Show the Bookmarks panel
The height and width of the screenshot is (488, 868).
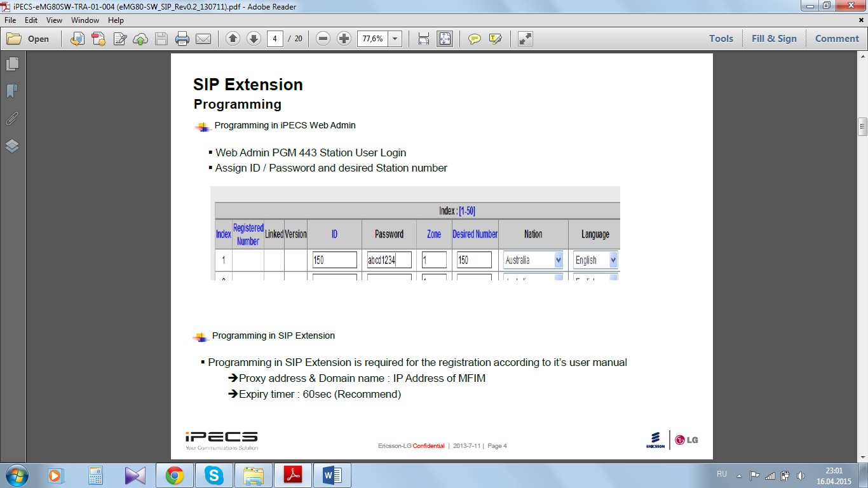pyautogui.click(x=12, y=91)
